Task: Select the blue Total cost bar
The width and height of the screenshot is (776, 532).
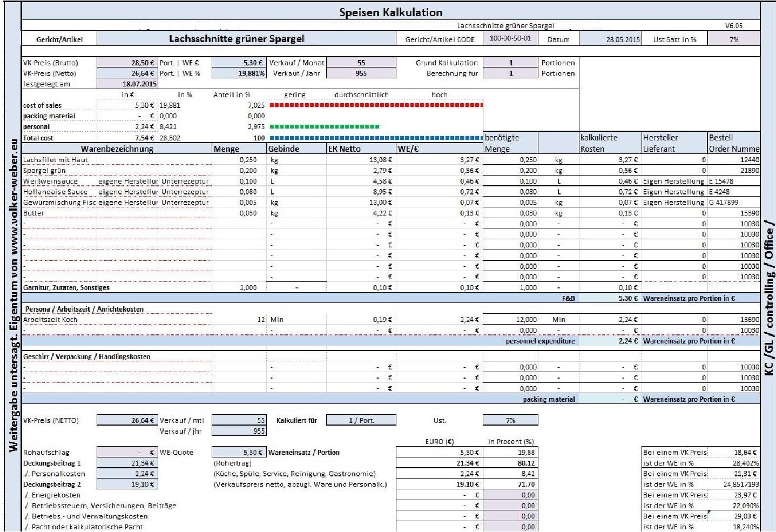Action: point(376,138)
